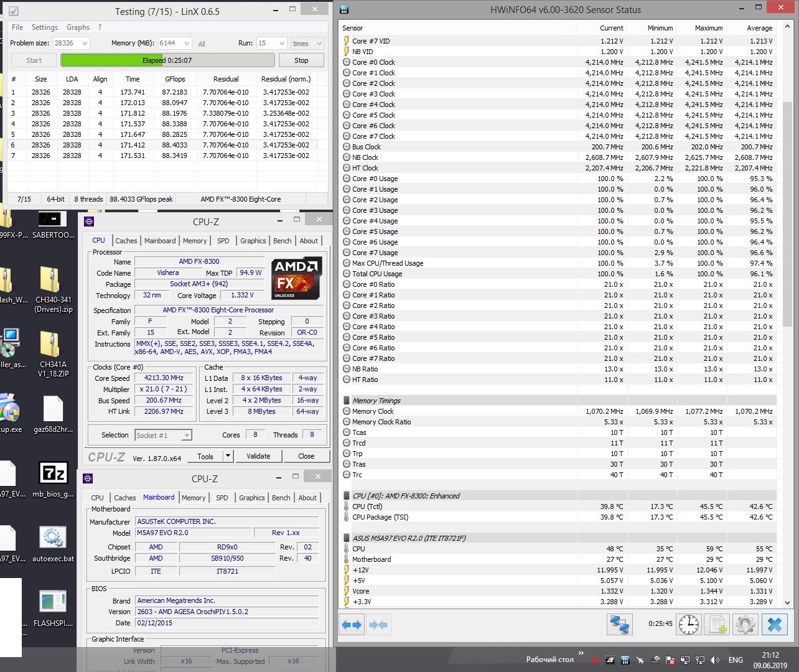Switch to Caches tab in CPU-Z processor window
Viewport: 799px width, 672px height.
click(x=126, y=241)
